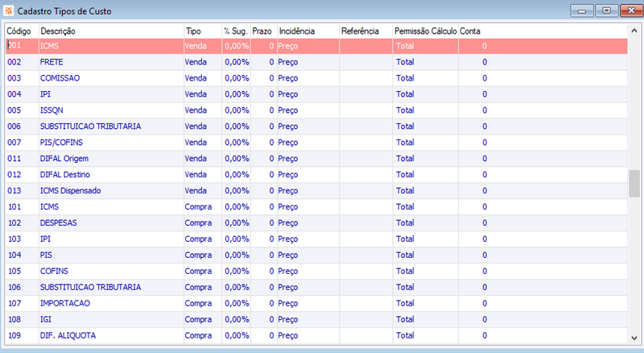Sort by the Descrição column header
644x353 pixels.
click(111, 31)
